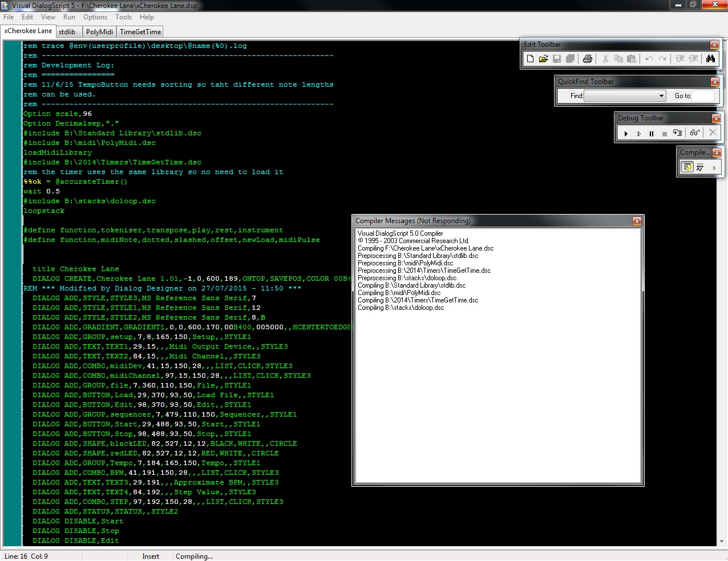Click the Paste clipboard icon
The image size is (728, 561).
[x=632, y=59]
